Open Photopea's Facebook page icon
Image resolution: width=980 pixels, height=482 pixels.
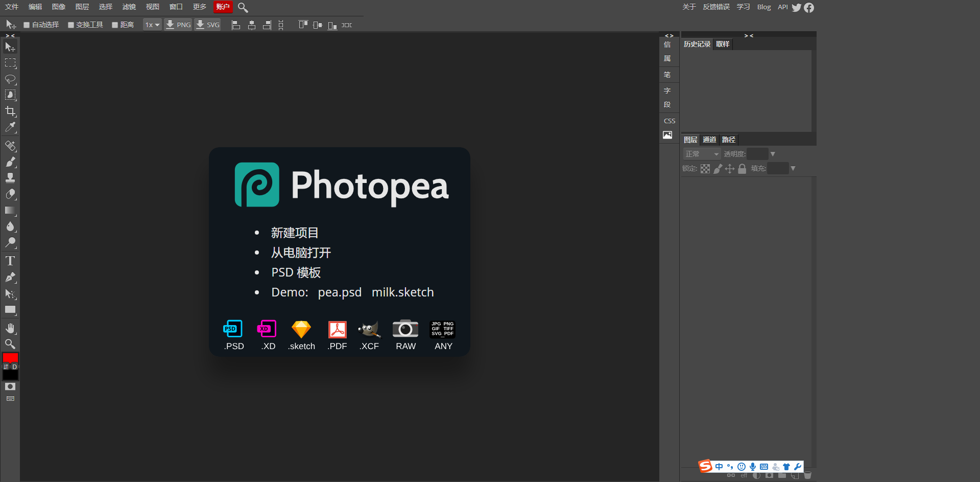point(809,8)
